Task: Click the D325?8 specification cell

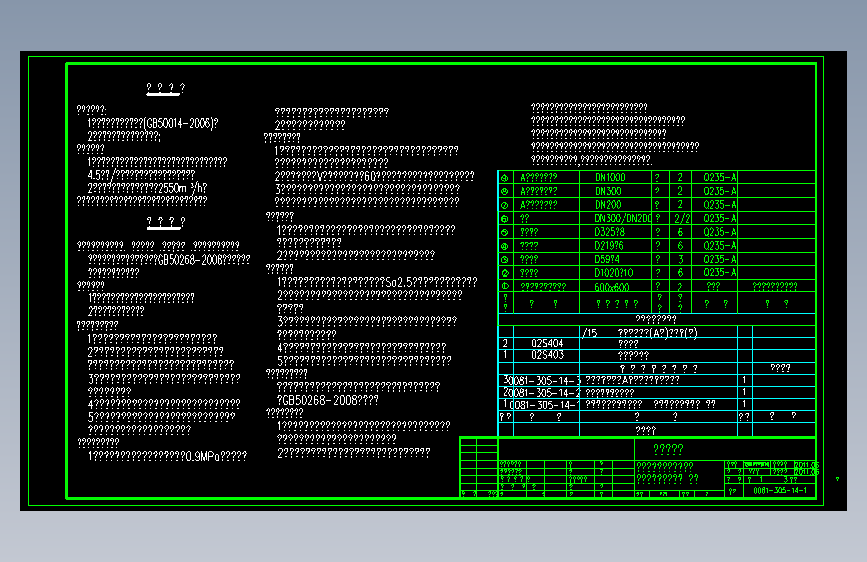Action: pos(609,232)
